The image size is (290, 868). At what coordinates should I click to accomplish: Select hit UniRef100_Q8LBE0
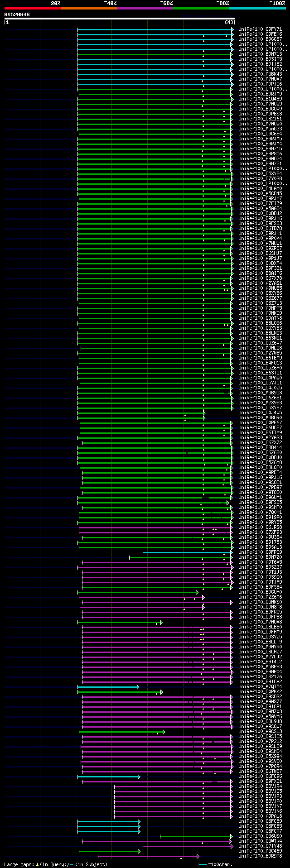(x=260, y=627)
